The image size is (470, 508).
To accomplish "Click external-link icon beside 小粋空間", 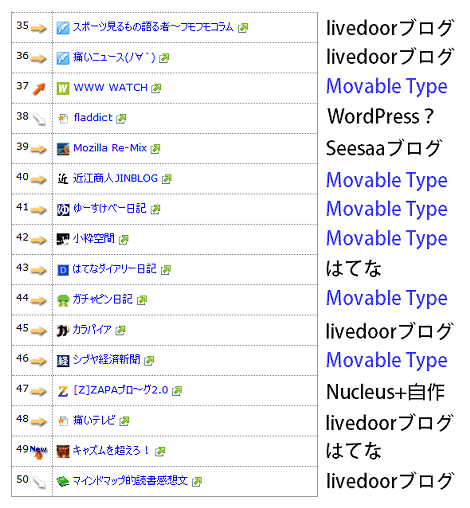I will (124, 240).
